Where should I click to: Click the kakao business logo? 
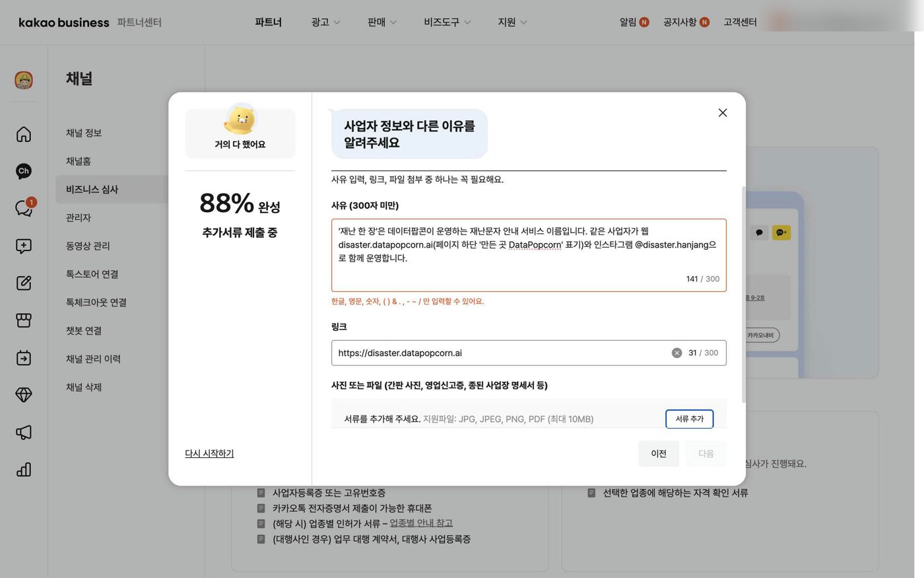tap(64, 22)
